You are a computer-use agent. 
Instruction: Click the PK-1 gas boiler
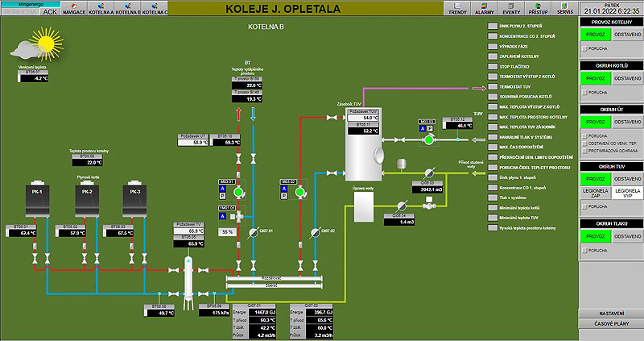(x=37, y=198)
